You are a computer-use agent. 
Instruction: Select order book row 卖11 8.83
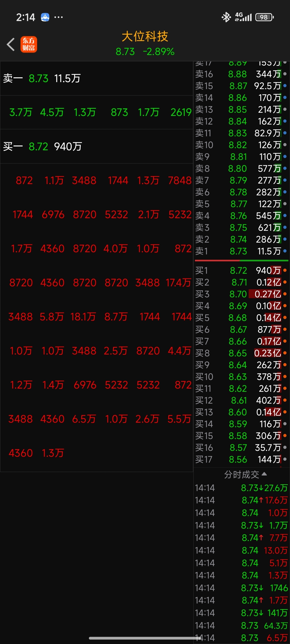click(x=241, y=133)
